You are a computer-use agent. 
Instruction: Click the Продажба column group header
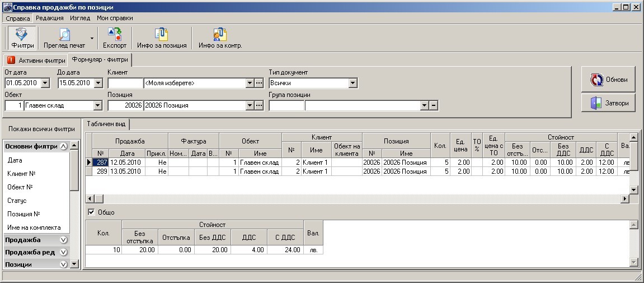[x=130, y=141]
